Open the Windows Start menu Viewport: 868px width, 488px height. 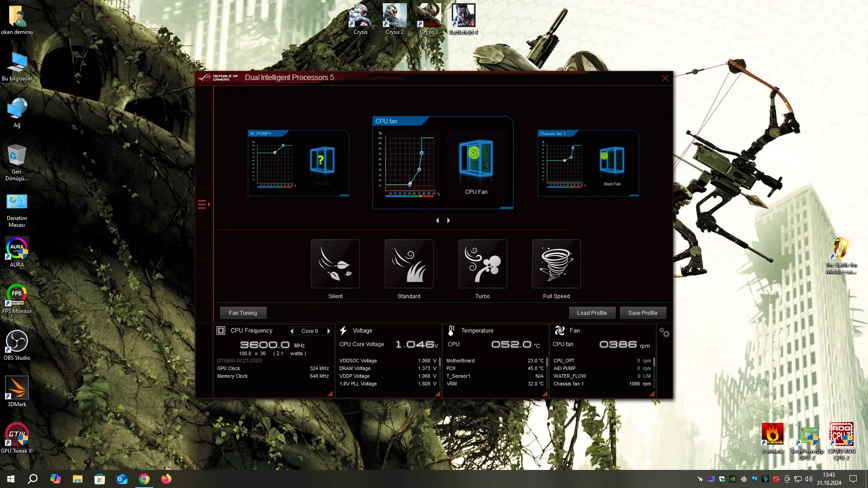tap(11, 479)
